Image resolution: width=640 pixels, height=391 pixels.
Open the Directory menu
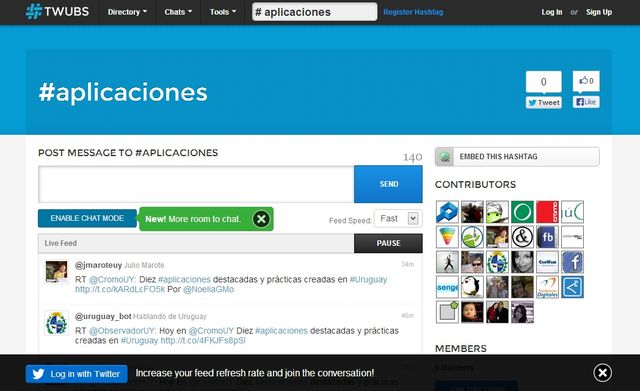(127, 12)
